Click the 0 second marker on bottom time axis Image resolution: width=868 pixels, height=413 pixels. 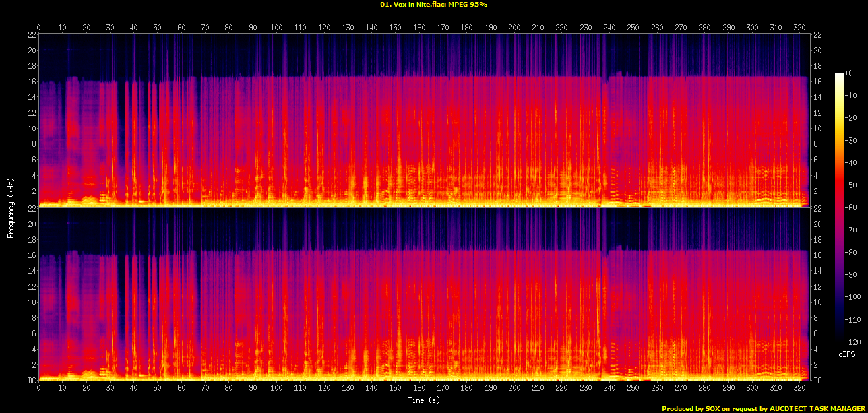coord(39,388)
